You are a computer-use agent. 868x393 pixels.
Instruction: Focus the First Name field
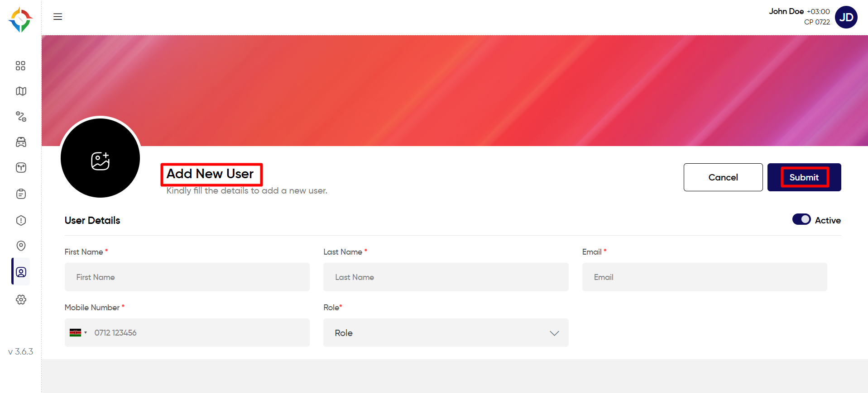[187, 277]
